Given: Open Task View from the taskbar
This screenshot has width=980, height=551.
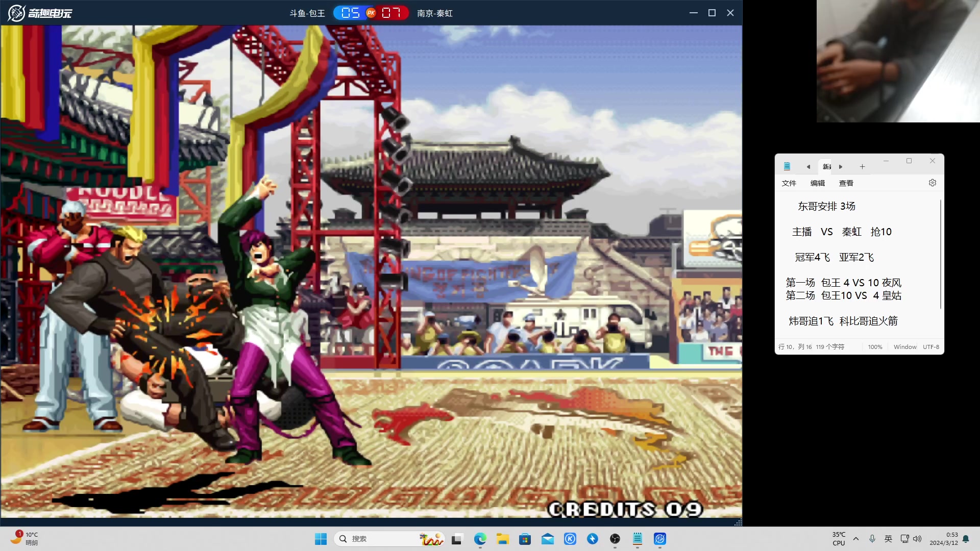Looking at the screenshot, I should (x=457, y=539).
